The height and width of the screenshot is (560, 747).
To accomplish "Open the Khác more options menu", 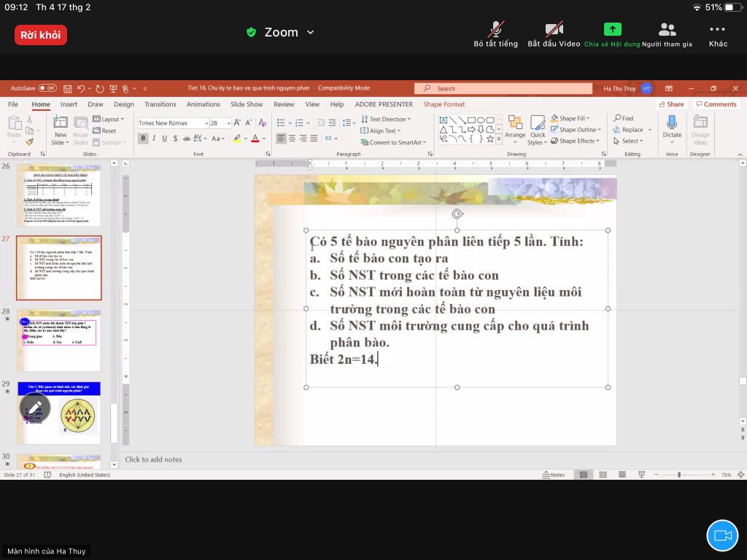I will [x=718, y=34].
